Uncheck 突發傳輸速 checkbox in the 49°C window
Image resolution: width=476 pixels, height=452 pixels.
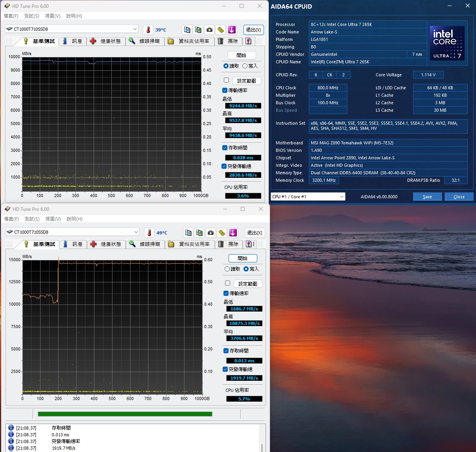pyautogui.click(x=225, y=369)
